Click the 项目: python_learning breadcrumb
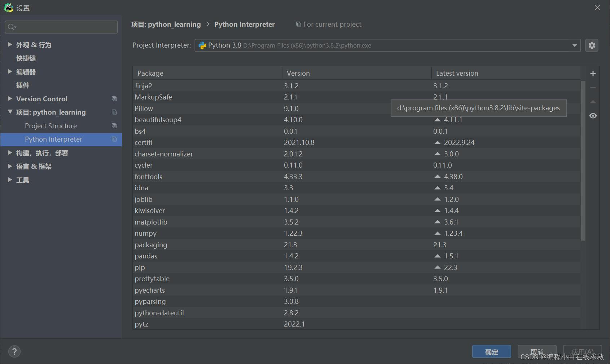This screenshot has width=610, height=364. click(166, 24)
